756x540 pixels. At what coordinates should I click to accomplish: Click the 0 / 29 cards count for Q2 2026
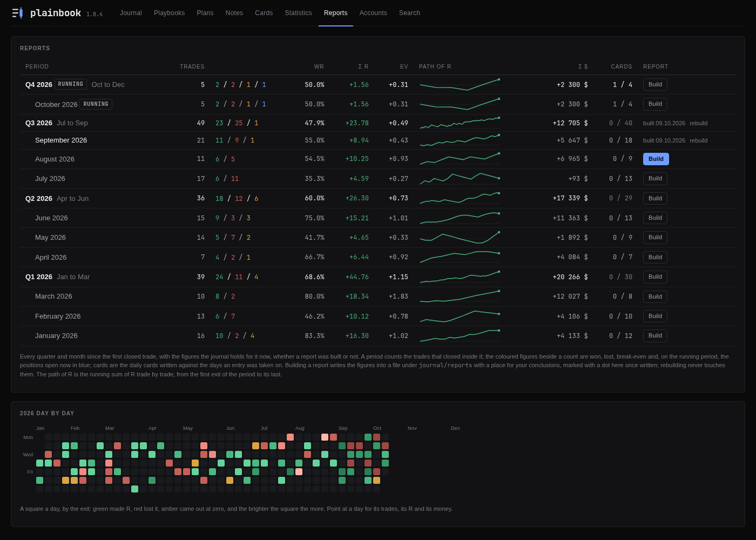620,198
